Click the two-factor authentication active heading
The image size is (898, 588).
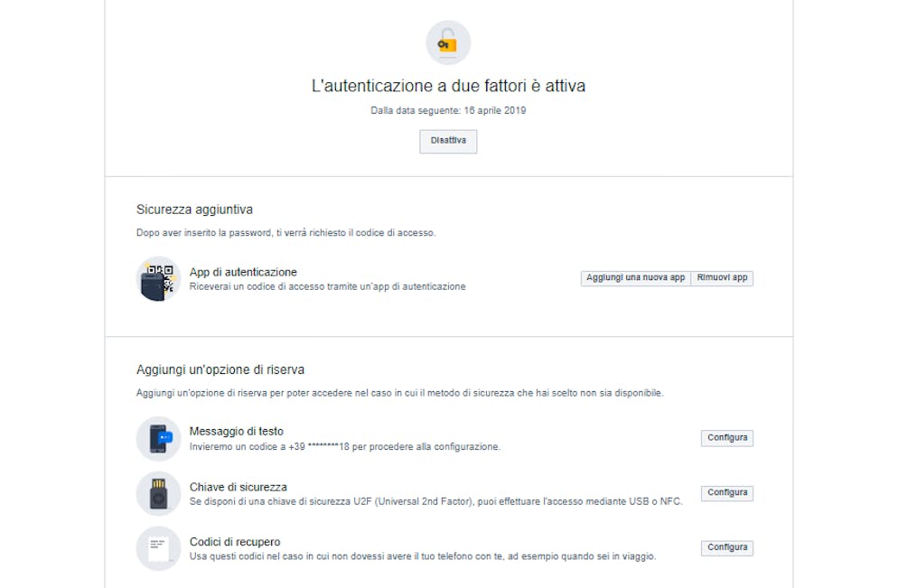[x=448, y=87]
